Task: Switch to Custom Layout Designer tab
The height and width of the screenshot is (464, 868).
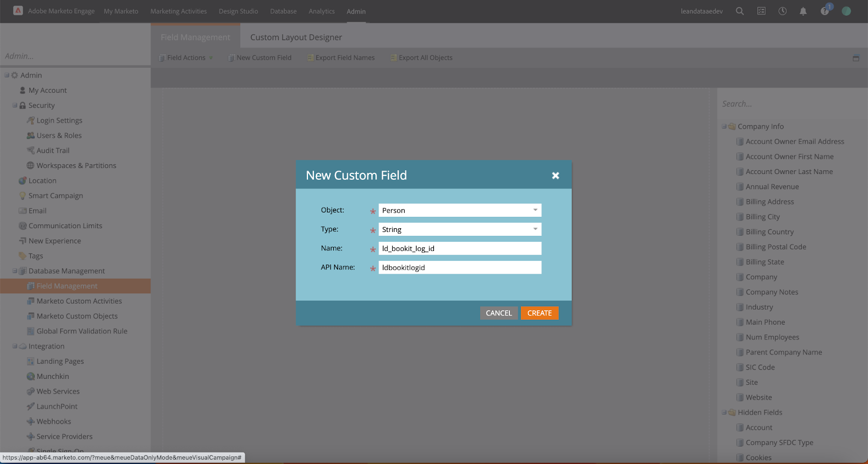Action: coord(296,37)
